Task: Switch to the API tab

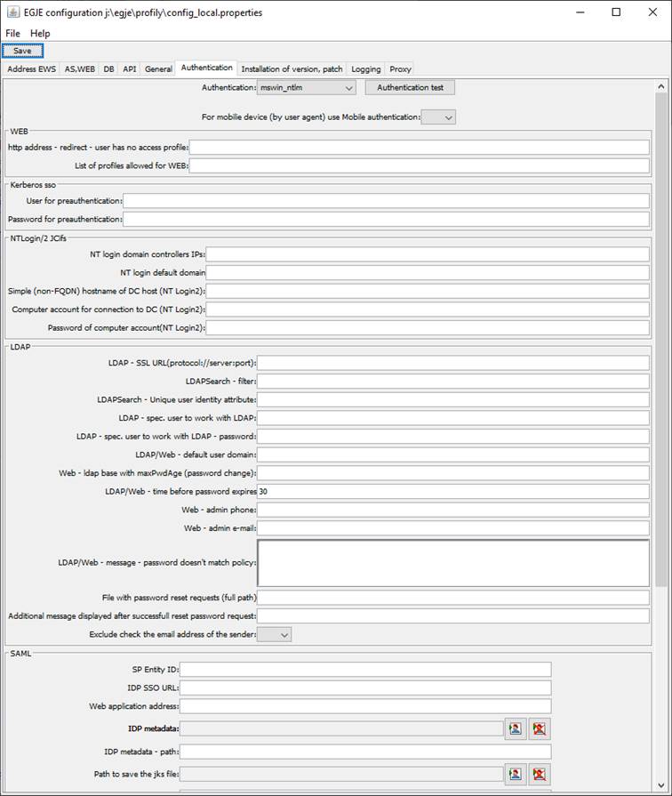Action: pyautogui.click(x=130, y=69)
